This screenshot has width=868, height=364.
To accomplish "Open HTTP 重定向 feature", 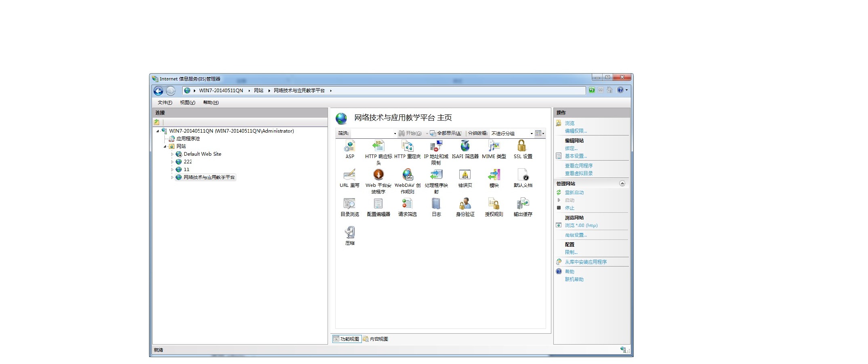I will [x=407, y=149].
